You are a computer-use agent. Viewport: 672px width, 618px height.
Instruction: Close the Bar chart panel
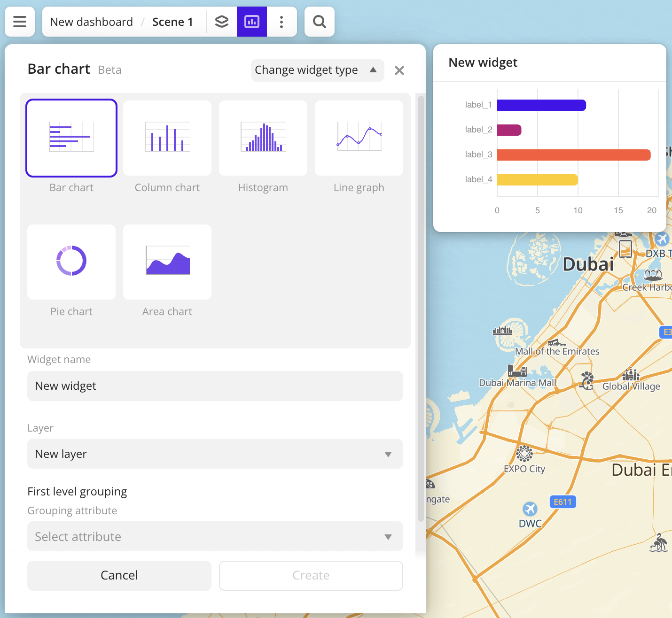399,70
